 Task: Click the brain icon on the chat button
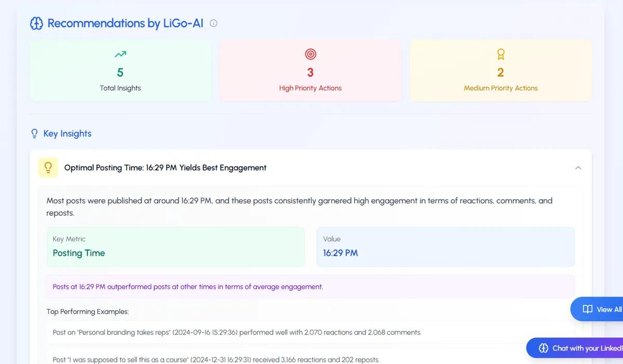543,348
